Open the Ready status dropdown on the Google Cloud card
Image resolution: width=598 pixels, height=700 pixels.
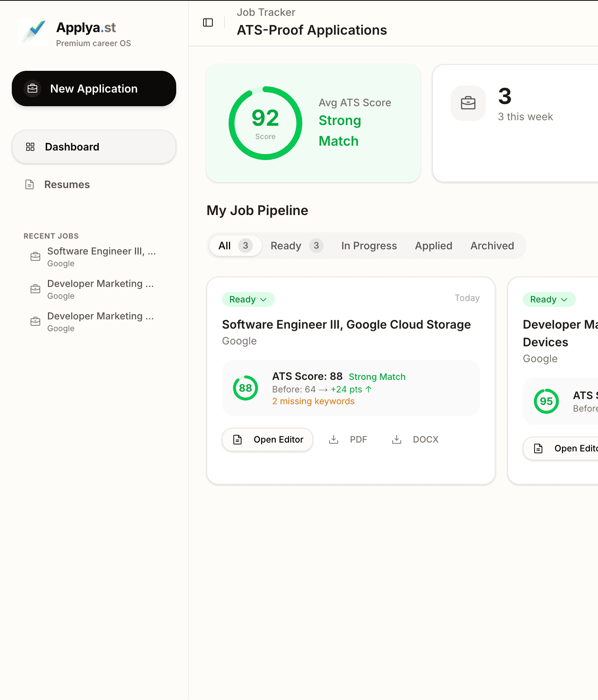pyautogui.click(x=248, y=299)
